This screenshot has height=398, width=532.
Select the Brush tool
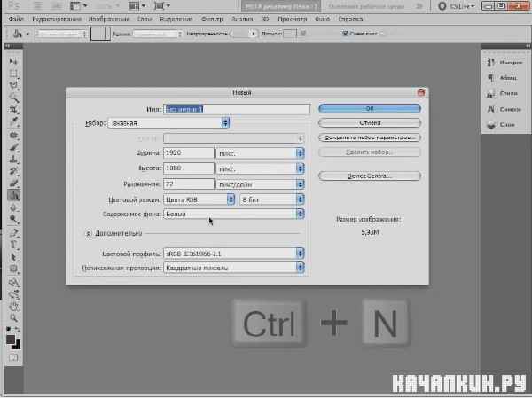click(13, 147)
